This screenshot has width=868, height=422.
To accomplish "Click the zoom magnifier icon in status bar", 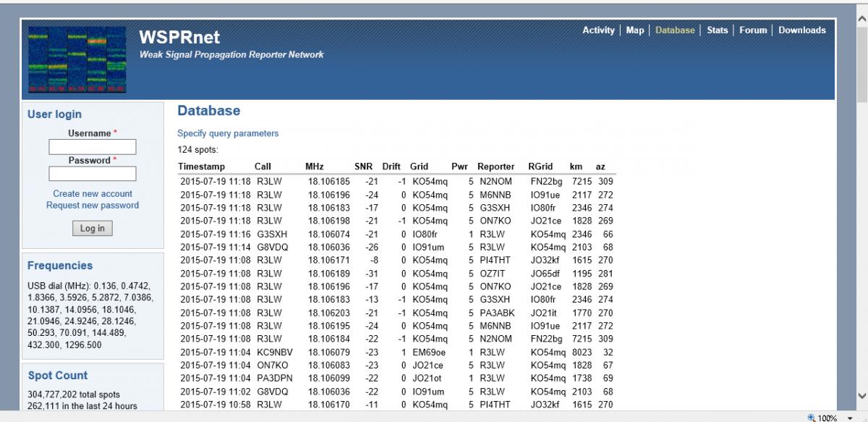I will click(x=812, y=418).
